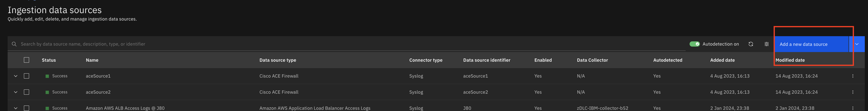Open overflow menu for Amazon AWS ALB row
Image resolution: width=868 pixels, height=111 pixels.
(853, 108)
